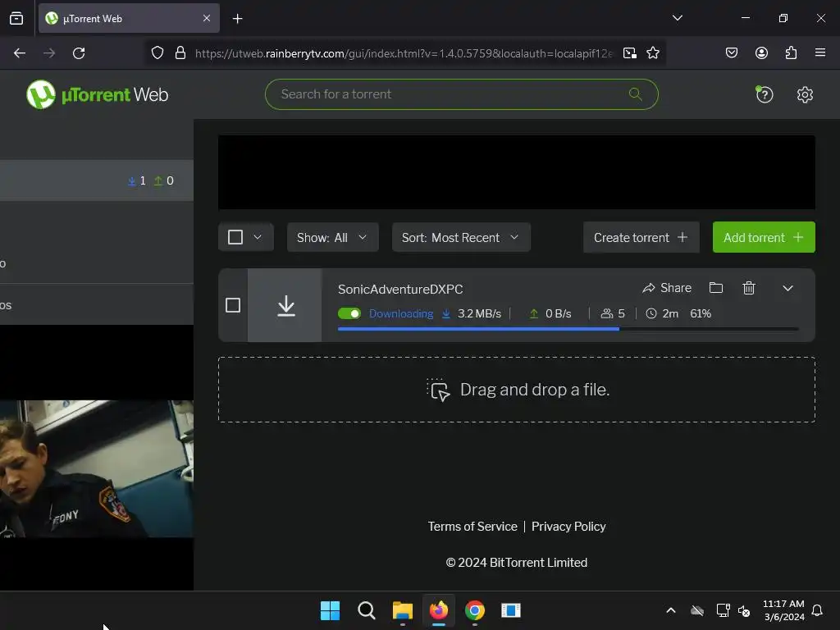The image size is (840, 630).
Task: Open the blue window app on taskbar
Action: click(x=510, y=610)
